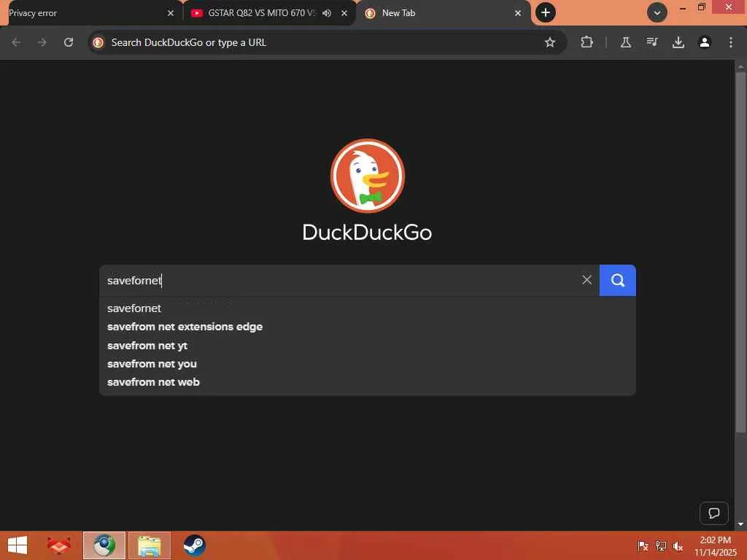Viewport: 747px width, 560px height.
Task: Open Steam from the taskbar
Action: [194, 545]
